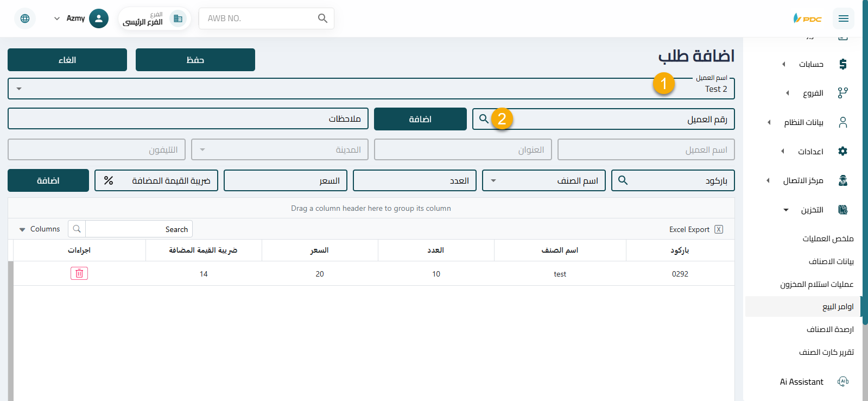
Task: Open اوامر البيع menu item
Action: 803,306
